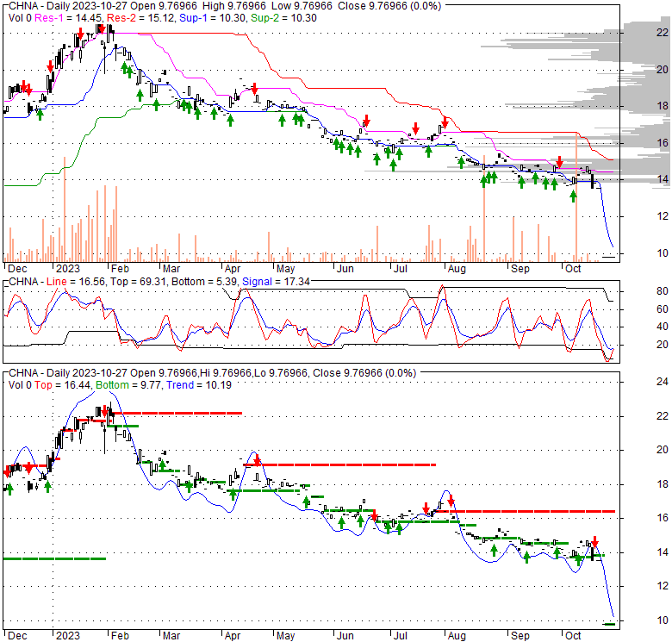
Task: Click 'Top = 69.31' in the oscillator header
Action: click(139, 282)
